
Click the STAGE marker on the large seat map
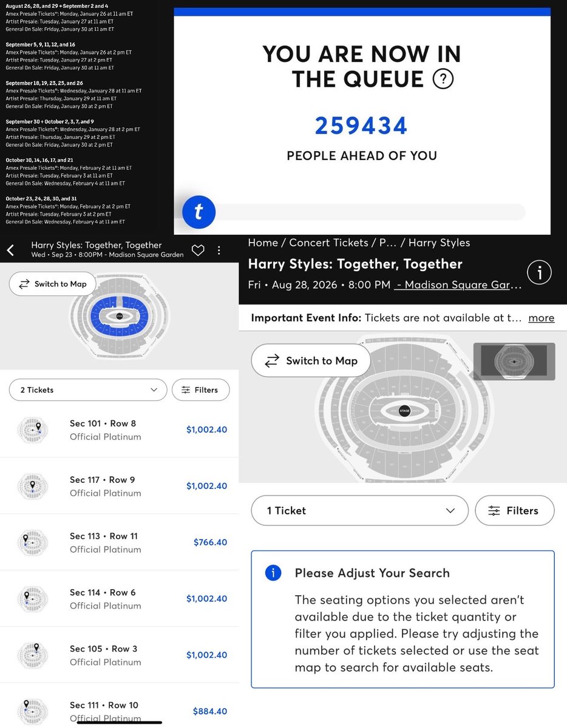coord(405,411)
